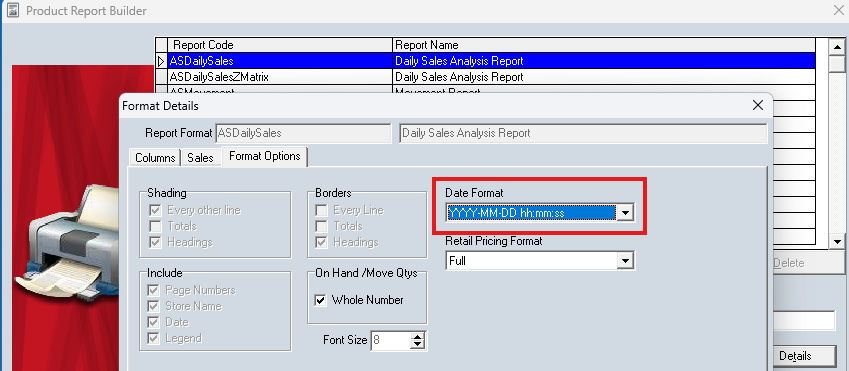This screenshot has height=371, width=849.
Task: Open the Retail Pricing Format dropdown arrow
Action: (x=625, y=261)
